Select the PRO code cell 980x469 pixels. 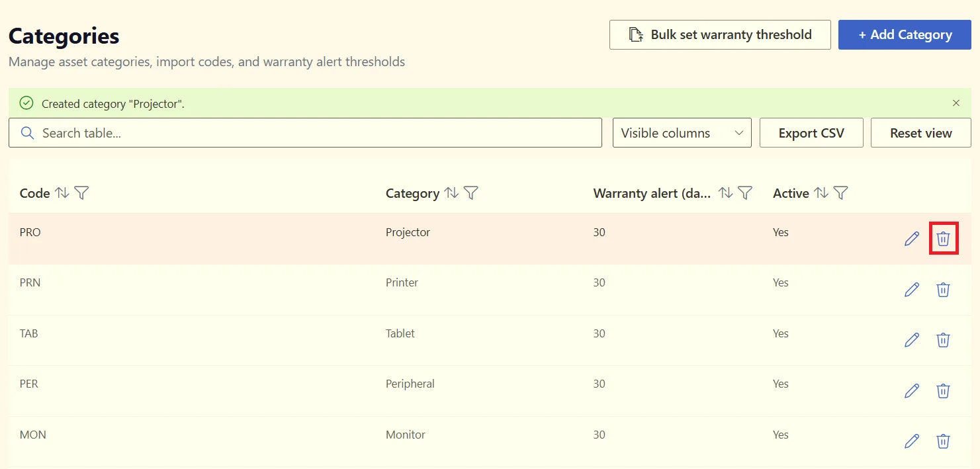pos(30,232)
